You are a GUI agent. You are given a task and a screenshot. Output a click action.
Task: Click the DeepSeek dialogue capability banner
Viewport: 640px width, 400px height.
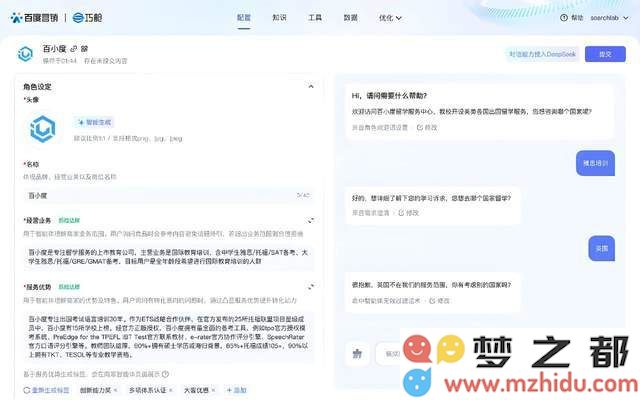(x=542, y=54)
